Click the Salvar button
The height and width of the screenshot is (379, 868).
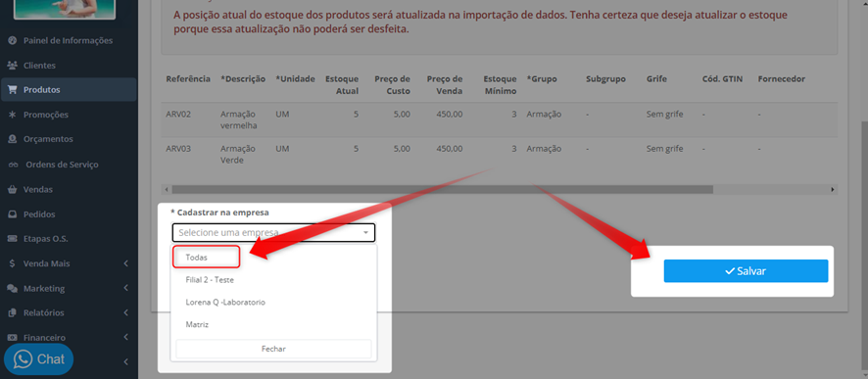[x=746, y=271]
